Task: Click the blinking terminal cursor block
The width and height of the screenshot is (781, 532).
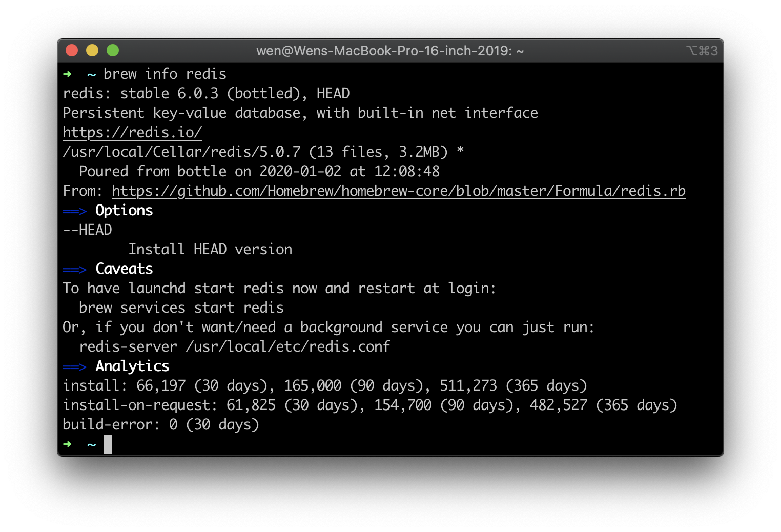Action: pos(108,444)
